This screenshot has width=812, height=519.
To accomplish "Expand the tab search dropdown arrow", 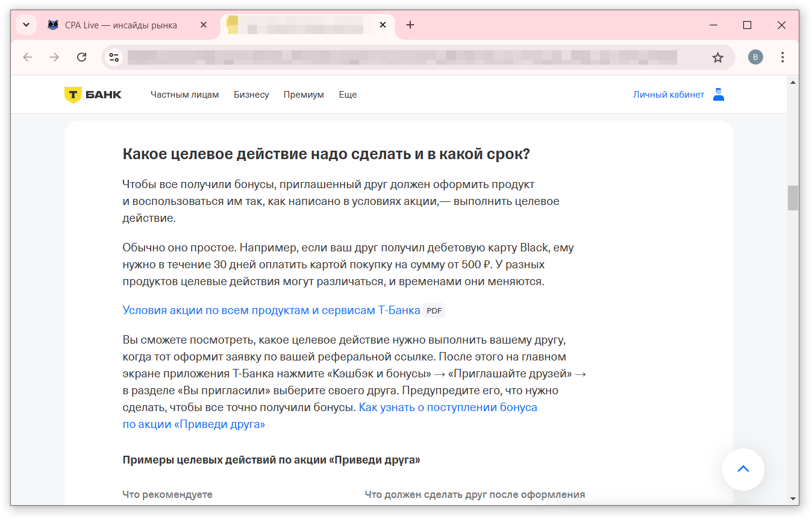I will click(x=26, y=25).
